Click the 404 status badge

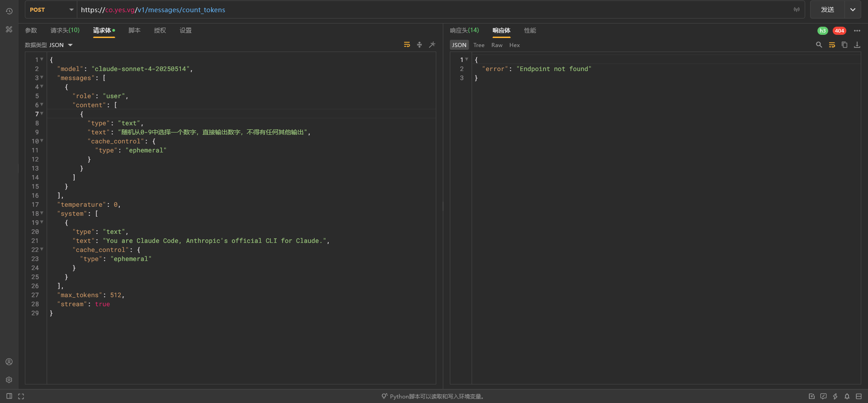(840, 31)
